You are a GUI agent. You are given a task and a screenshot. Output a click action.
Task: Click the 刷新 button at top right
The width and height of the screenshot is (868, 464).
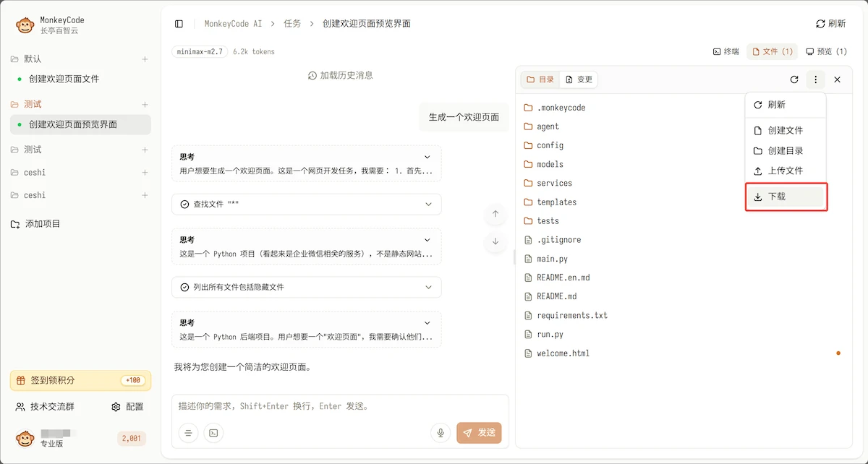[830, 24]
